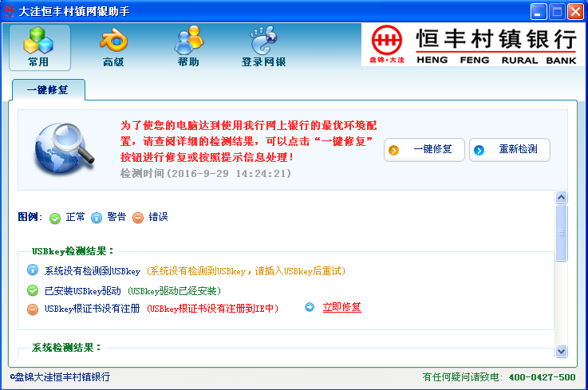Click the 一键修复 repair button

point(424,150)
